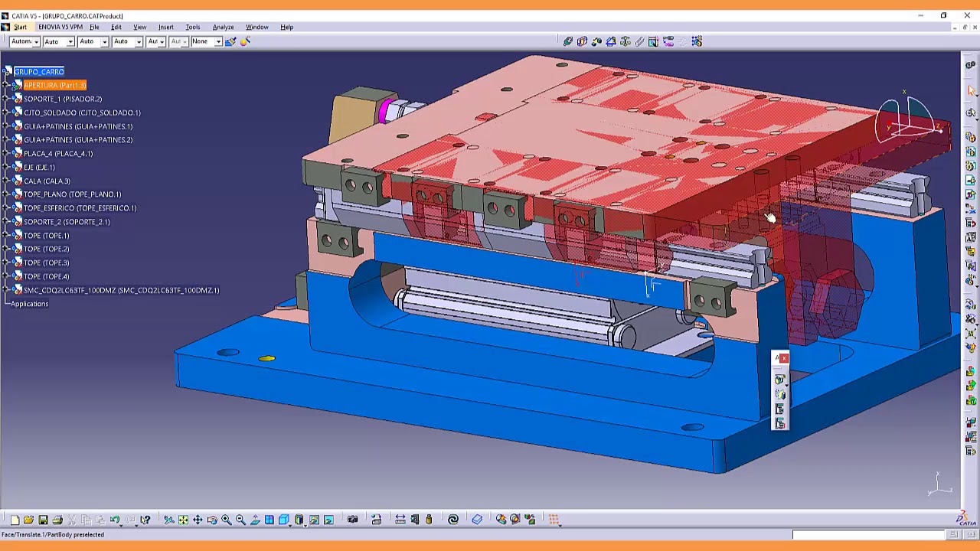Image resolution: width=980 pixels, height=551 pixels.
Task: Open the 'None' layer dropdown
Action: [205, 41]
